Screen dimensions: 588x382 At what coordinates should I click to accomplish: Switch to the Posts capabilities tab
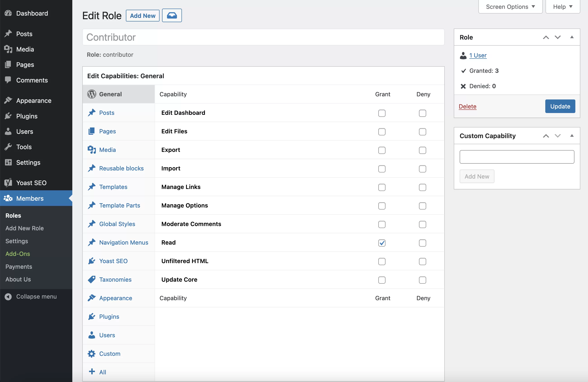(119, 113)
